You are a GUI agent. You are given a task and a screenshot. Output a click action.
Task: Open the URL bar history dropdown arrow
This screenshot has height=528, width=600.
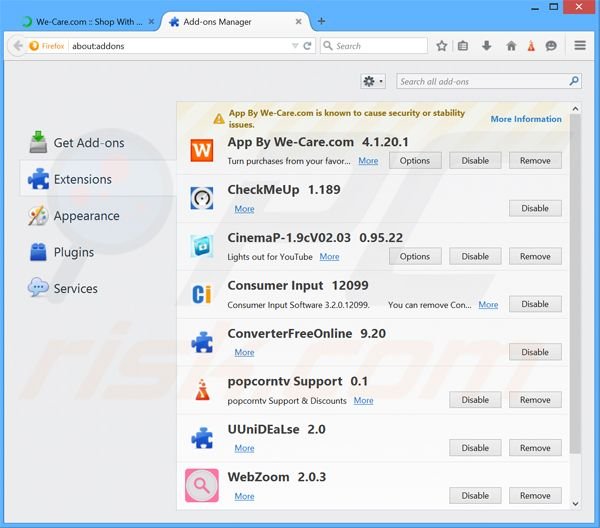pos(295,46)
